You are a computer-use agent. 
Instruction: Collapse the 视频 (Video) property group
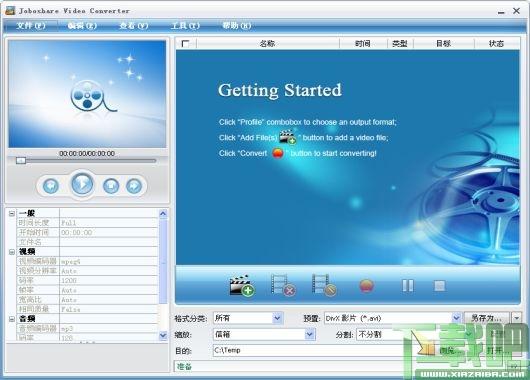point(12,252)
